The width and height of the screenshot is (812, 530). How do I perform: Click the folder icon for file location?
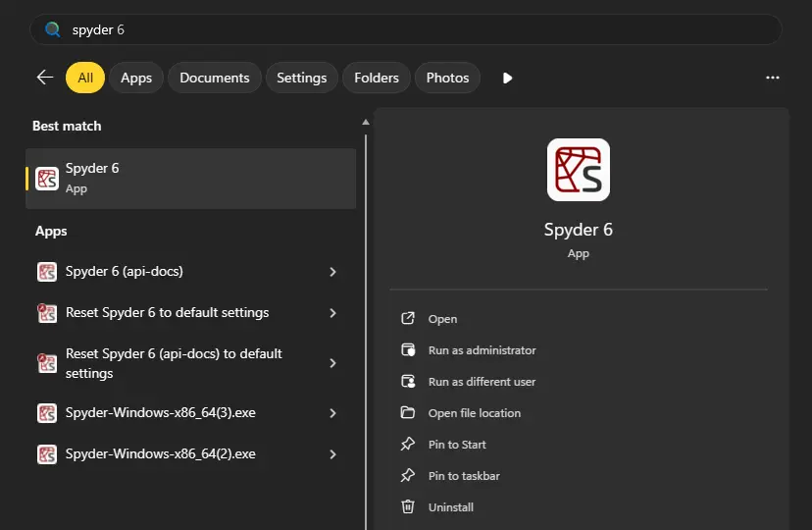click(408, 412)
